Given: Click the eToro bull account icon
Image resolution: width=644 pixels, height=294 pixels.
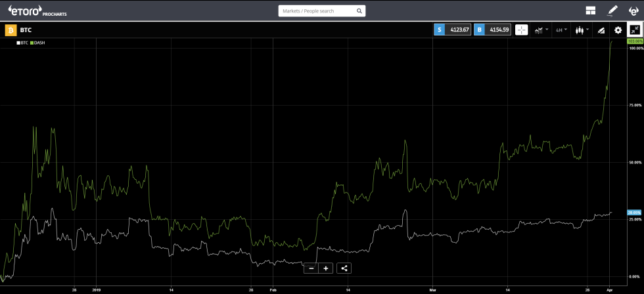Looking at the screenshot, I should pos(633,10).
